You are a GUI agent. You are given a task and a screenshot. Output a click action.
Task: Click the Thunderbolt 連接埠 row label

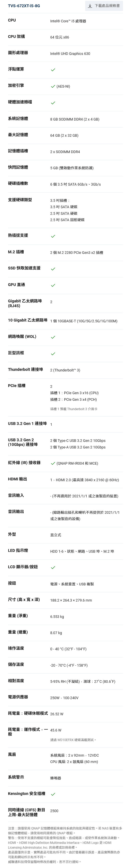point(25,369)
